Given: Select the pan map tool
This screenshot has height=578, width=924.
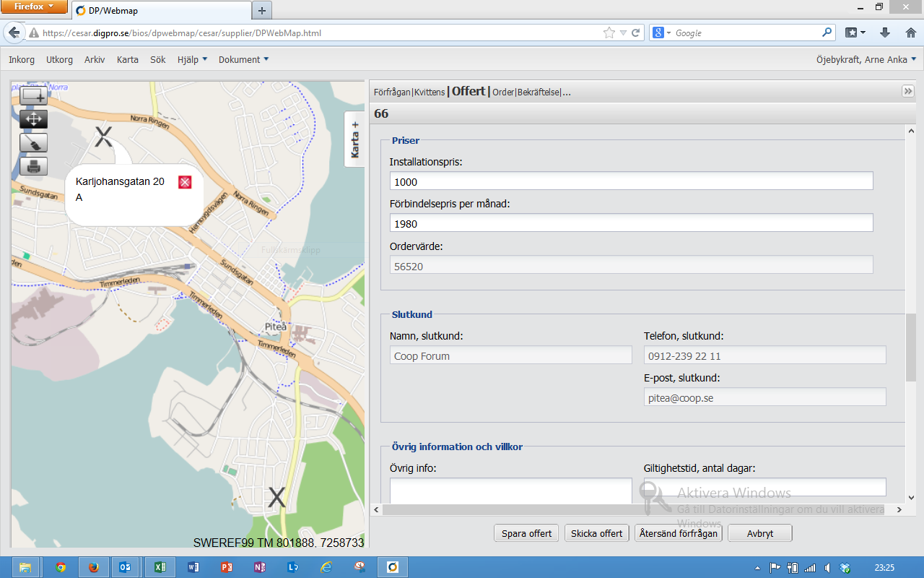Looking at the screenshot, I should coord(33,119).
